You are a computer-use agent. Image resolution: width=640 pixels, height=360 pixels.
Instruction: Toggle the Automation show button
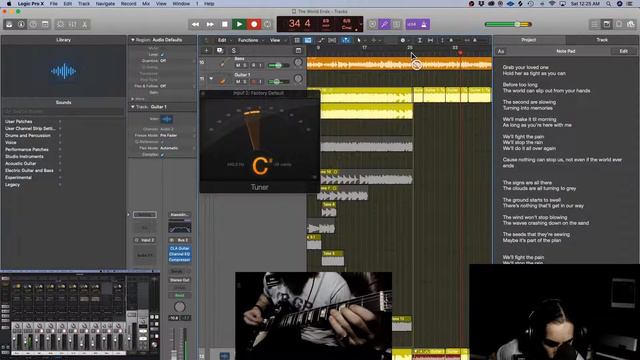(x=321, y=40)
